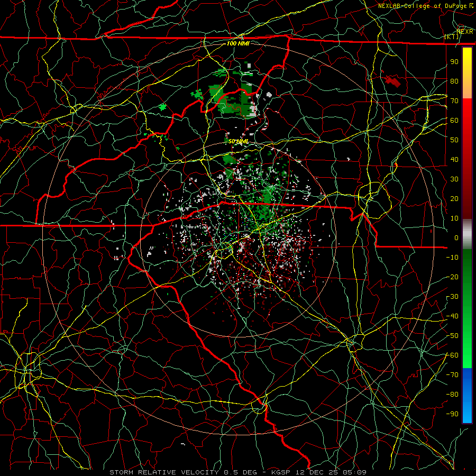Viewport: 476px width, 476px height.
Task: Click the "50 NMI" range ring label
Action: (x=239, y=141)
